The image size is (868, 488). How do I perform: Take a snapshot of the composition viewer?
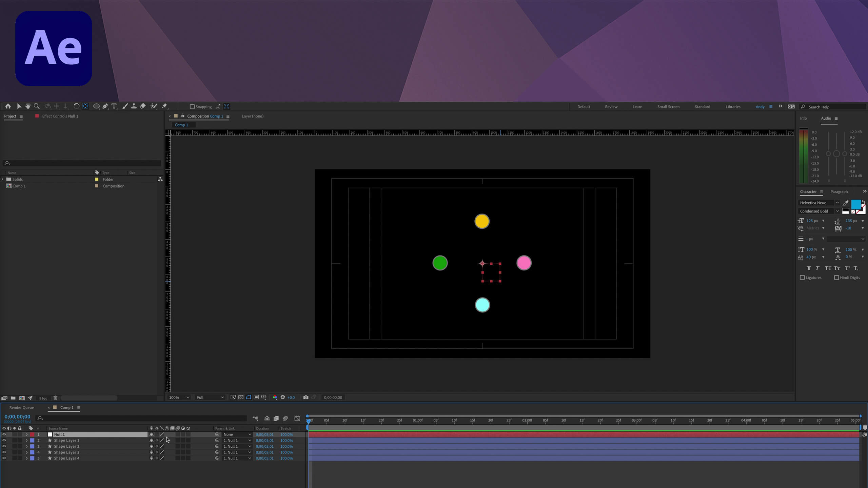tap(306, 397)
